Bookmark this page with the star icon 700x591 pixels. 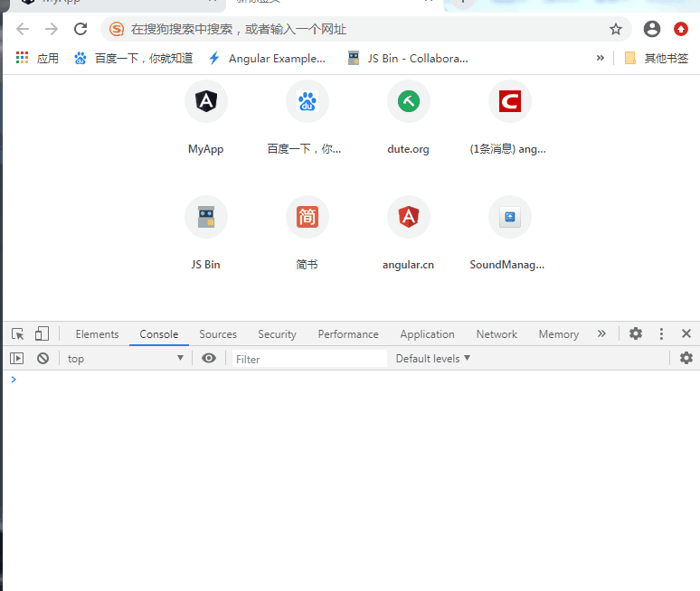point(616,30)
